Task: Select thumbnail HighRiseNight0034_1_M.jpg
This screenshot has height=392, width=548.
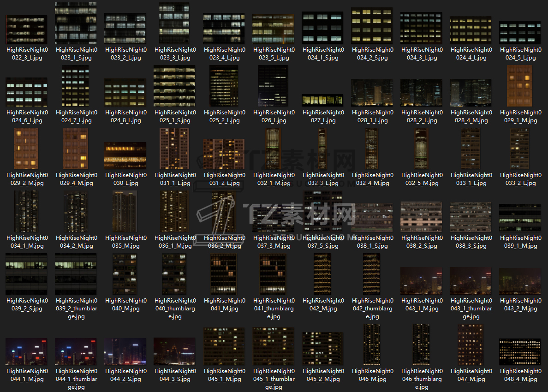Action: click(27, 211)
